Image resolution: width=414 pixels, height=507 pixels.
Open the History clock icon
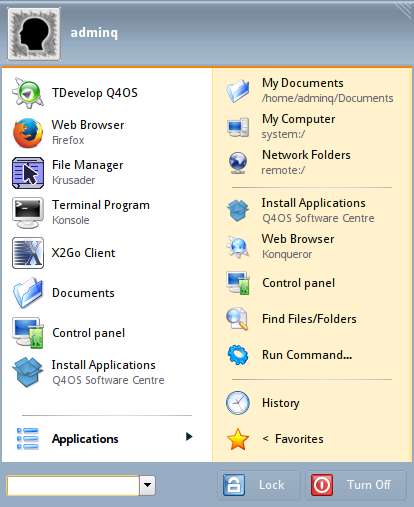pyautogui.click(x=238, y=403)
